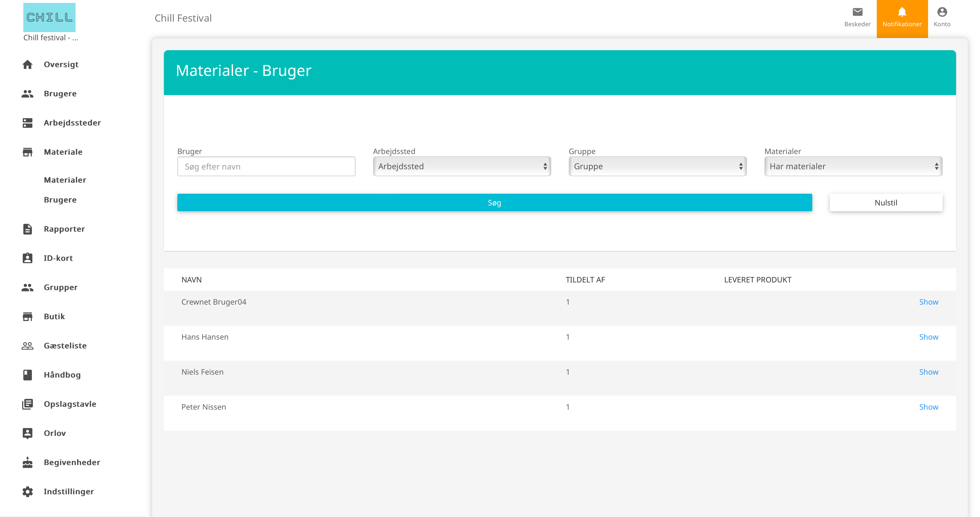Click Show for Crewnet Bruger04
980x517 pixels.
tap(929, 302)
